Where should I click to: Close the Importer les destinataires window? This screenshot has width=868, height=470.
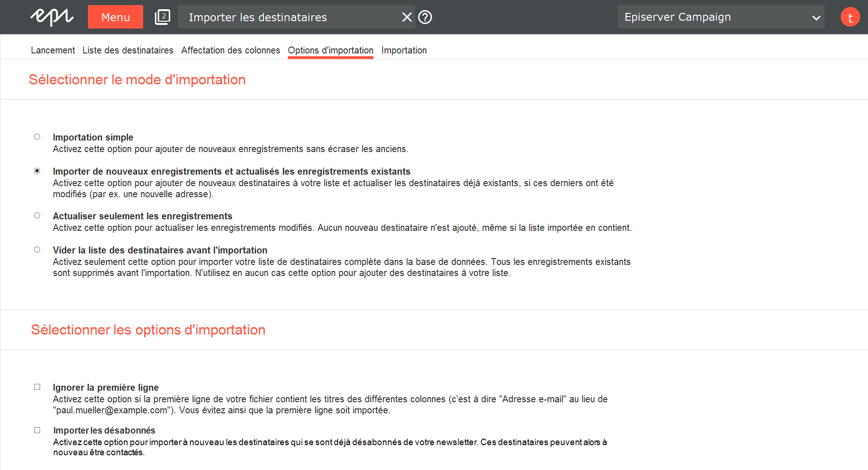pos(407,17)
